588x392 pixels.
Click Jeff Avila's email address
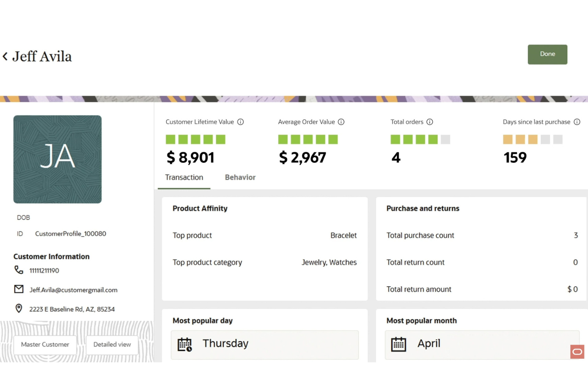(x=73, y=290)
